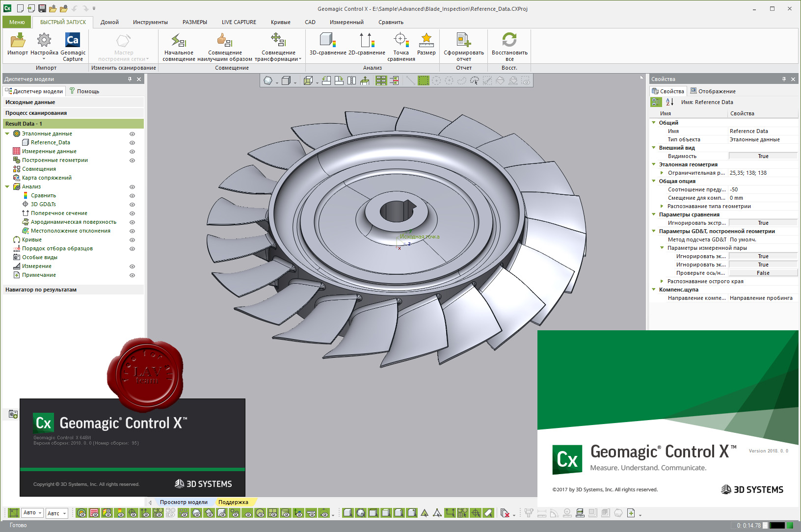The width and height of the screenshot is (801, 532).
Task: Start Начальное совмещение alignment
Action: pyautogui.click(x=179, y=47)
